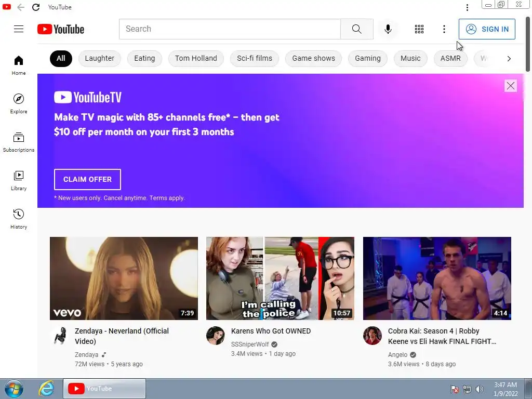This screenshot has height=399, width=532.
Task: Focus the Search input field
Action: (230, 29)
